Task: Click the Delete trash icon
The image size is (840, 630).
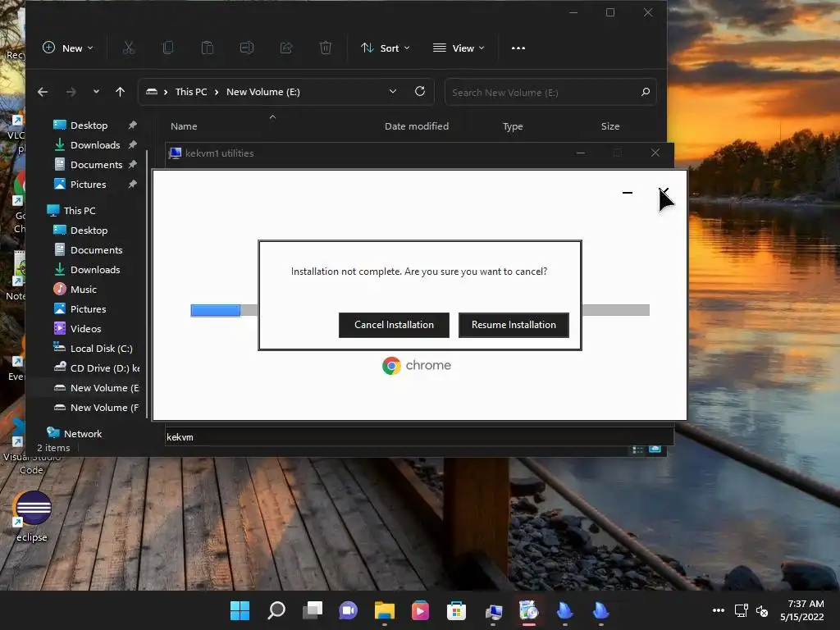Action: 325,48
